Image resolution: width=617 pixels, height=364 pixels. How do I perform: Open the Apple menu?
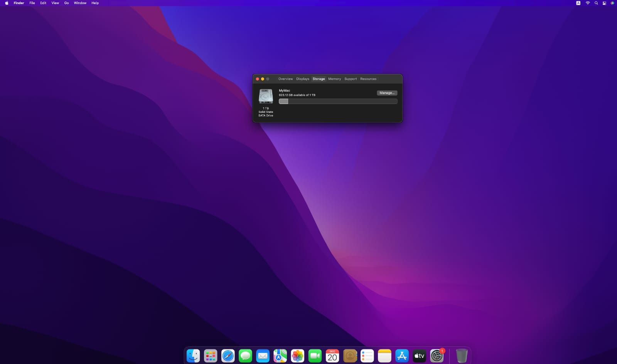coord(7,3)
